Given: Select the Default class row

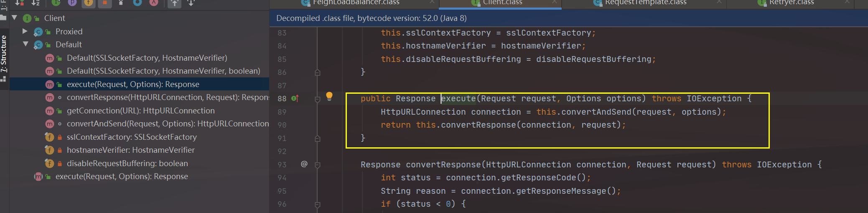Looking at the screenshot, I should (139, 44).
